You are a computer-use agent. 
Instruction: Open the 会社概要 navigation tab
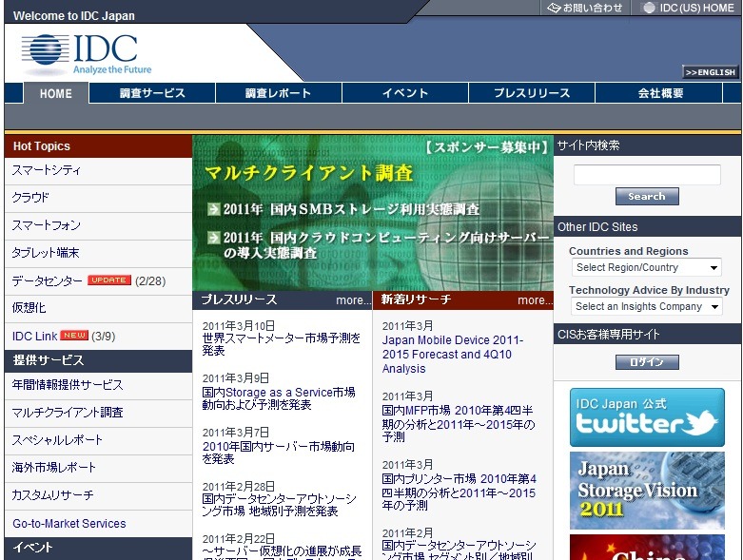tap(659, 93)
